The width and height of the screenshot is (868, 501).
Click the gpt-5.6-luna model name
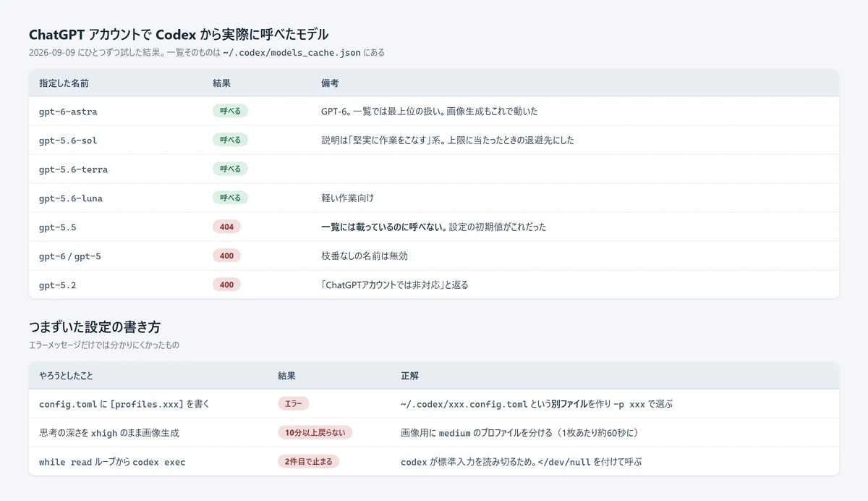(71, 198)
